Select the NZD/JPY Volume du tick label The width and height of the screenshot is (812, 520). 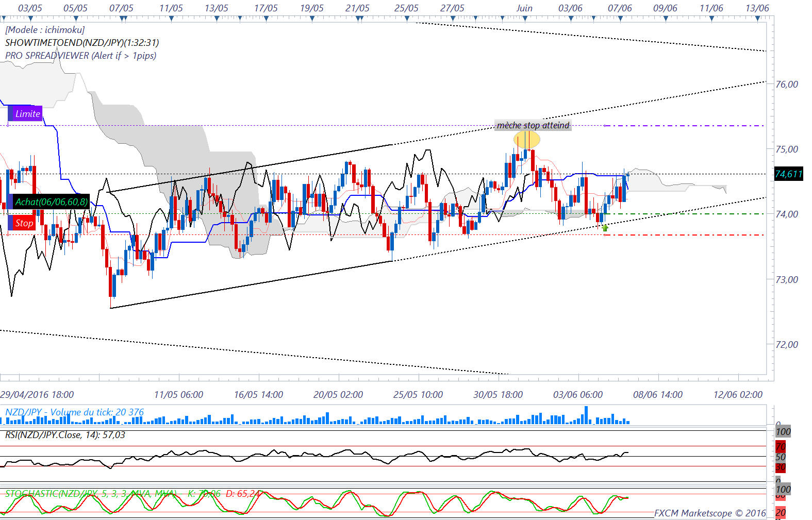tap(74, 412)
